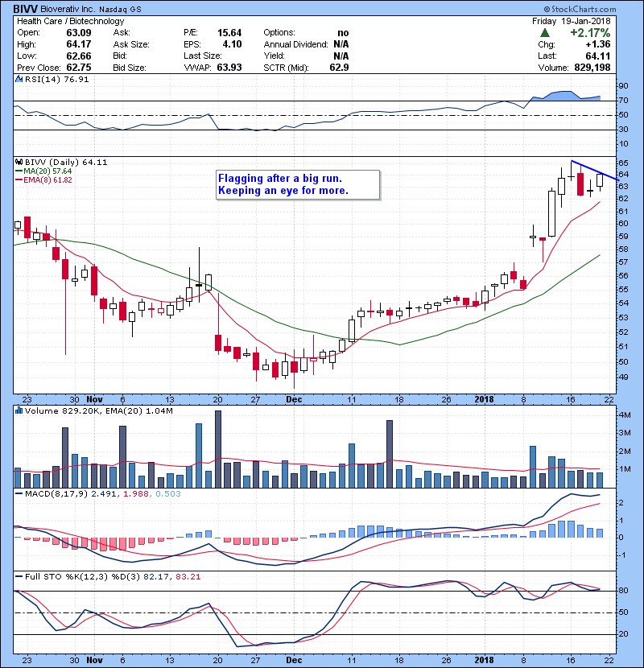Click the BIVV ticker symbol in header
This screenshot has width=644, height=668.
coord(25,9)
